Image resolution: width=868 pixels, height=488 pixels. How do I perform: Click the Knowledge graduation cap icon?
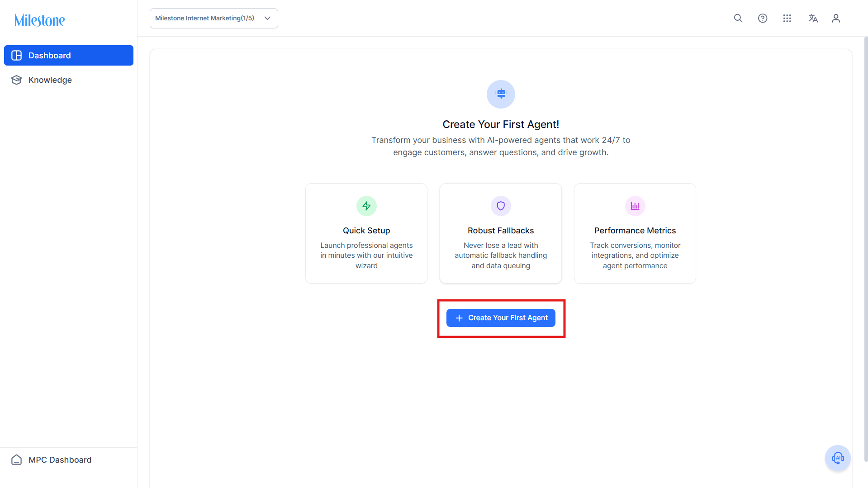coord(17,80)
